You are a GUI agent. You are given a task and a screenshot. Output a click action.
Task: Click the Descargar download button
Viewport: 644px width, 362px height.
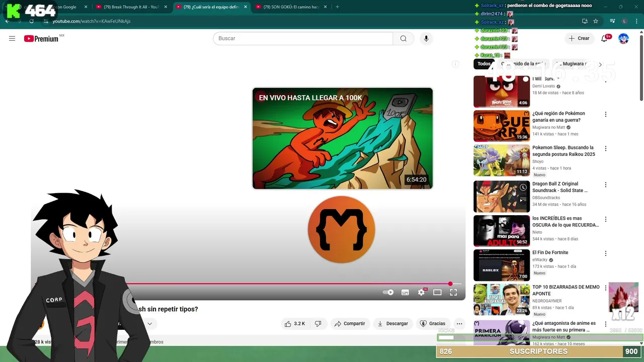point(393,324)
